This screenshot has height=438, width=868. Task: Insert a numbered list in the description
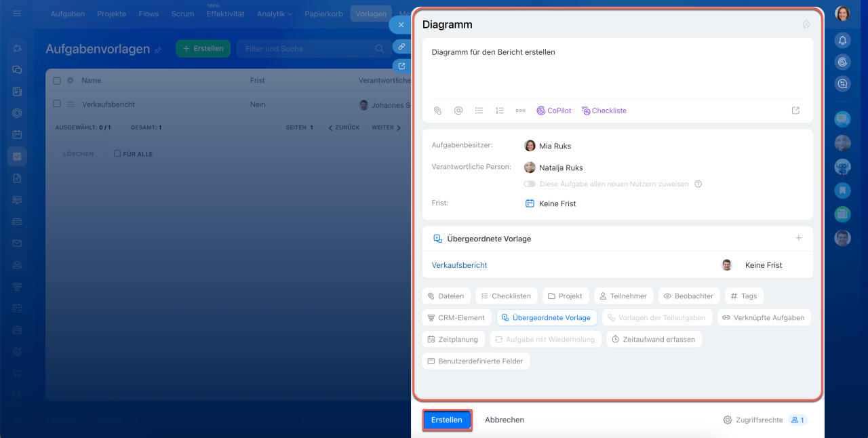(500, 111)
